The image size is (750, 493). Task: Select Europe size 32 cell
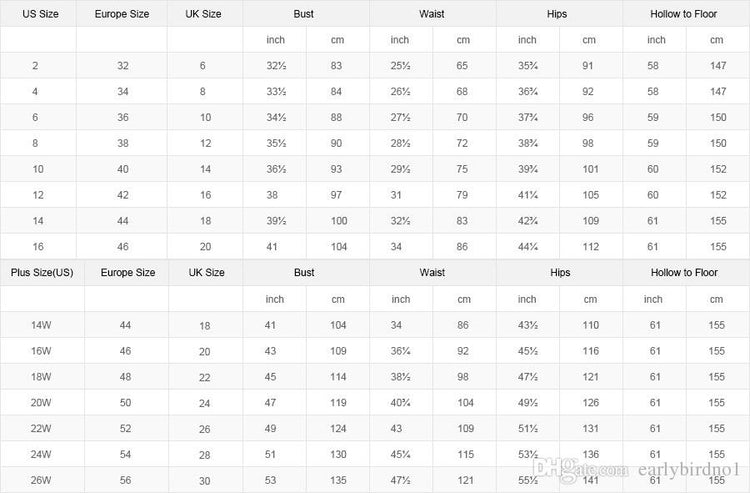pos(123,66)
